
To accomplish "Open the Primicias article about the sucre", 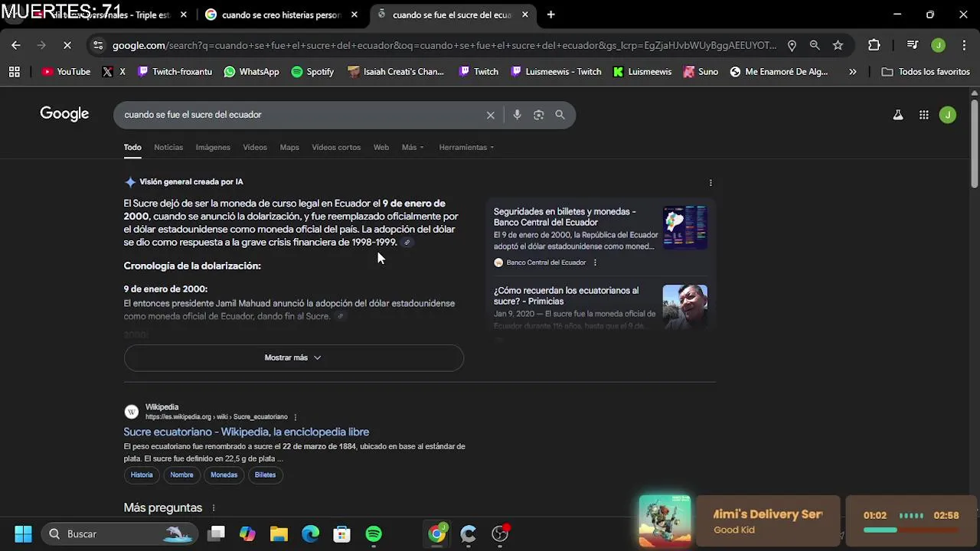I will pyautogui.click(x=566, y=295).
